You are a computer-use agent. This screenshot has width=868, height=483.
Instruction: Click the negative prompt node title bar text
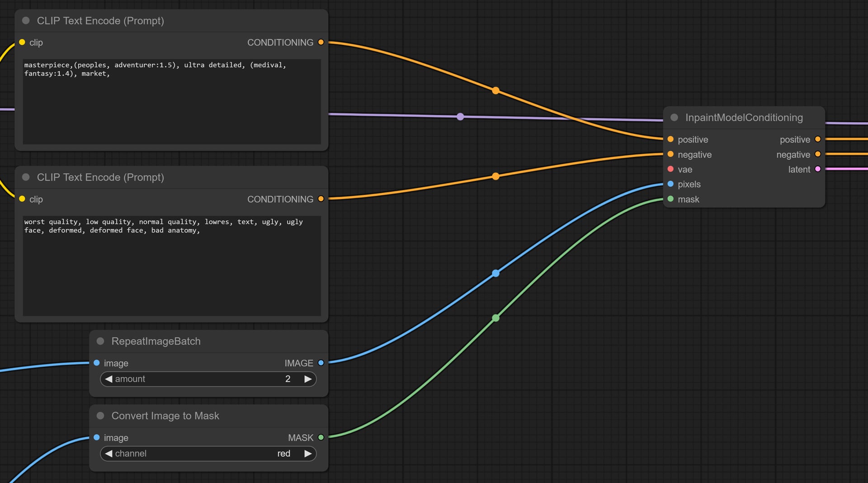tap(100, 177)
